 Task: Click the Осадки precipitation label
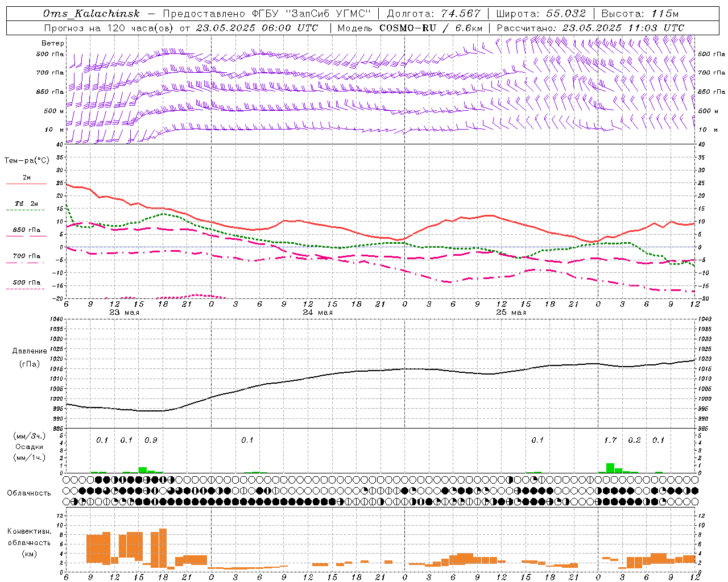(30, 447)
